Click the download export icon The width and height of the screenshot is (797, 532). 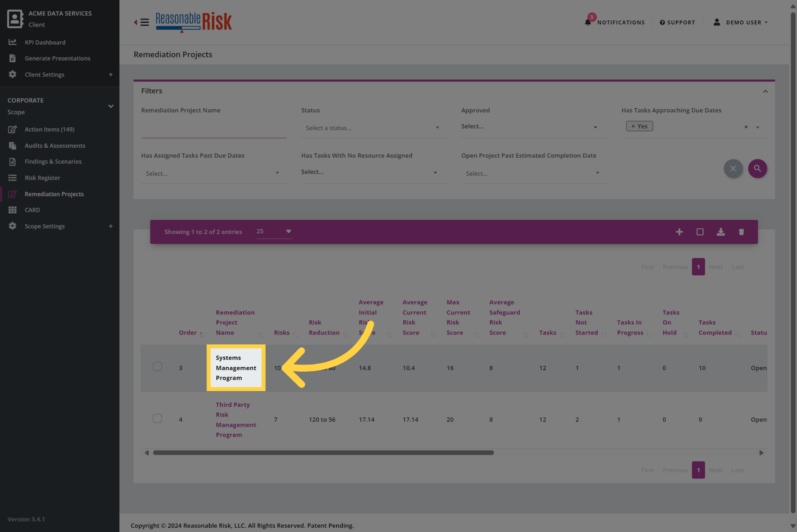point(721,232)
